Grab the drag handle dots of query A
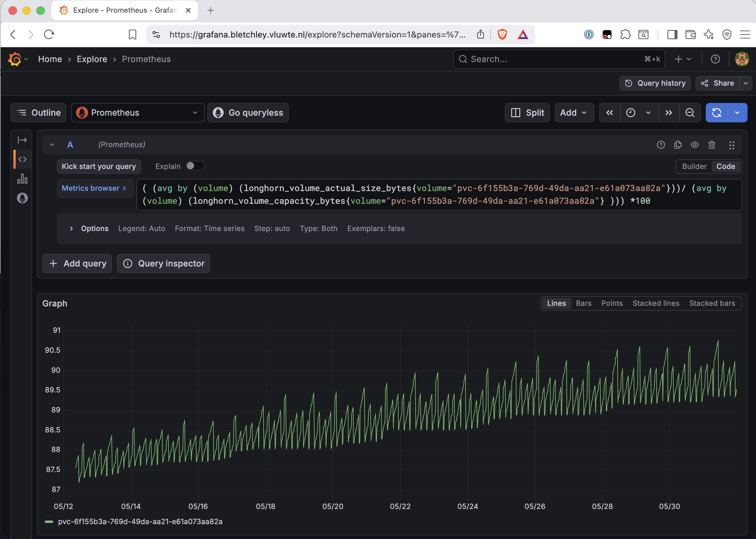Viewport: 756px width, 539px height. click(x=731, y=145)
